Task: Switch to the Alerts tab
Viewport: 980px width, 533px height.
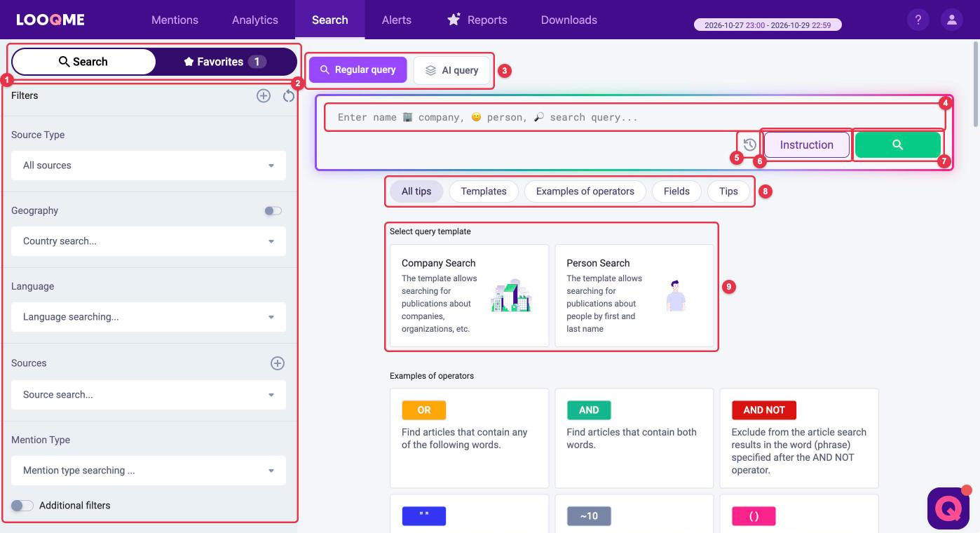Action: 397,20
